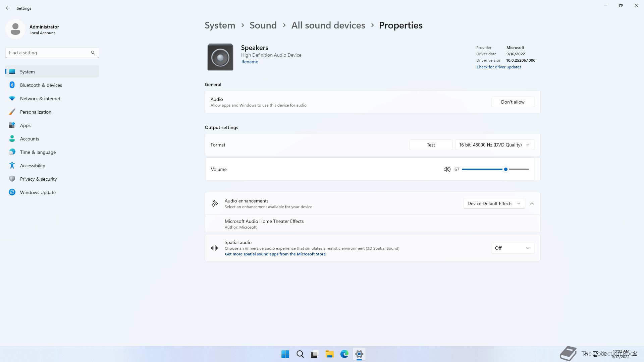644x362 pixels.
Task: Click the Time & language clock icon
Action: click(12, 152)
